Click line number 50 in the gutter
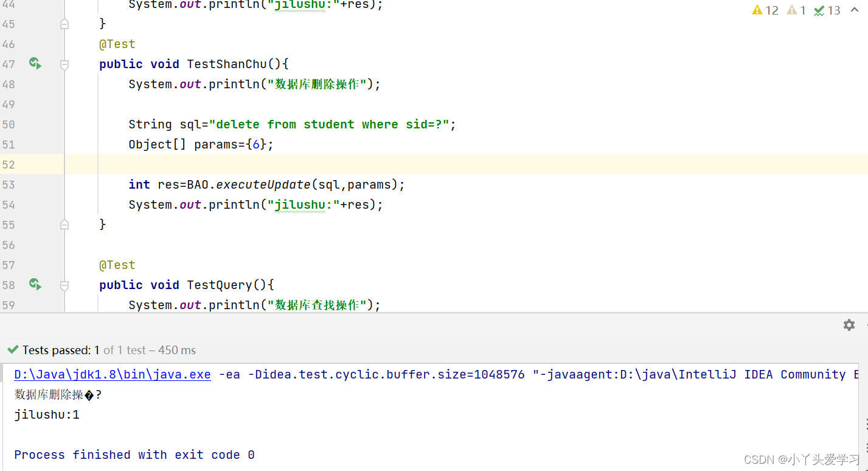 click(9, 124)
